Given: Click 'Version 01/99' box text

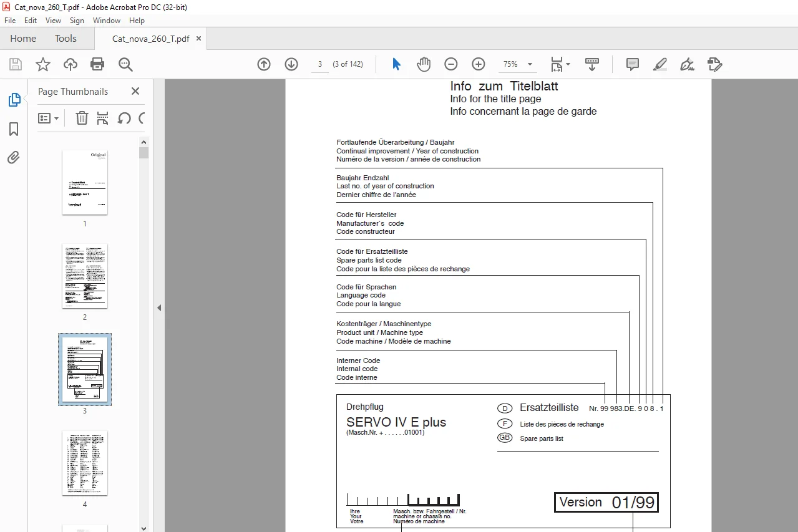Looking at the screenshot, I should 606,502.
